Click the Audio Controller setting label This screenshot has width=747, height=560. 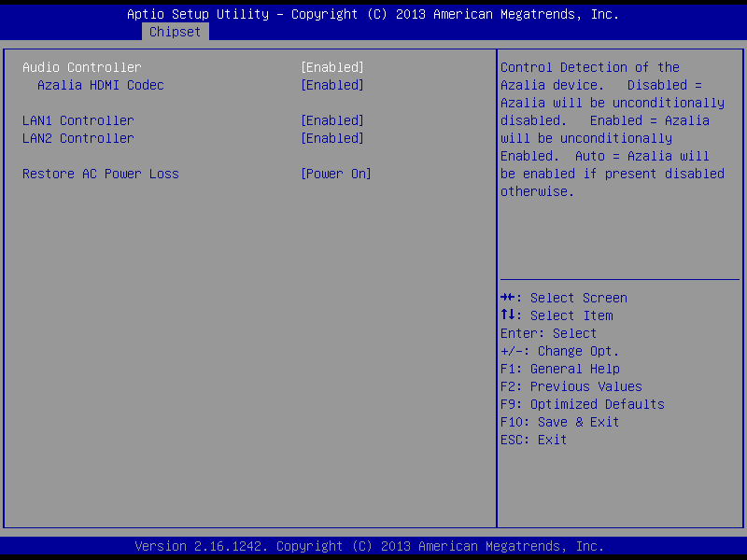coord(82,67)
